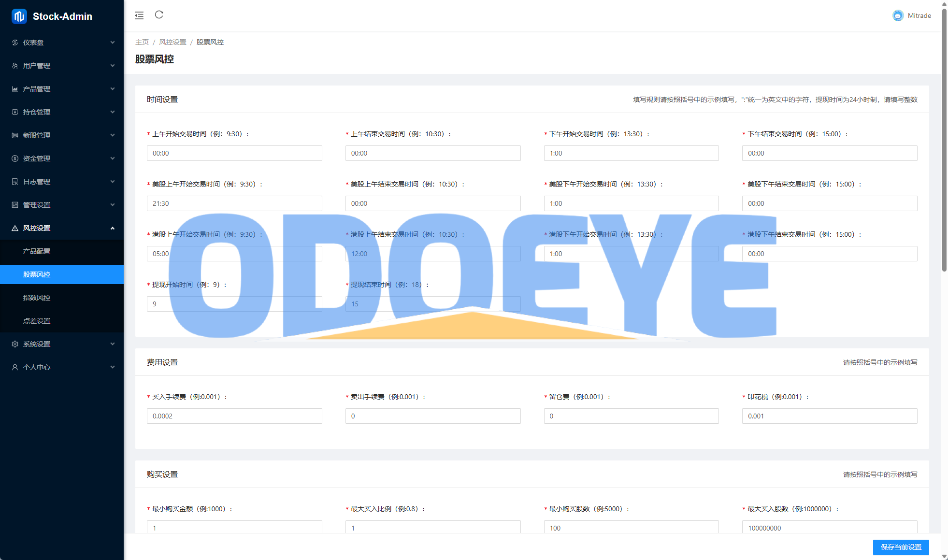948x560 pixels.
Task: Click the 资金管理 money icon
Action: click(15, 158)
